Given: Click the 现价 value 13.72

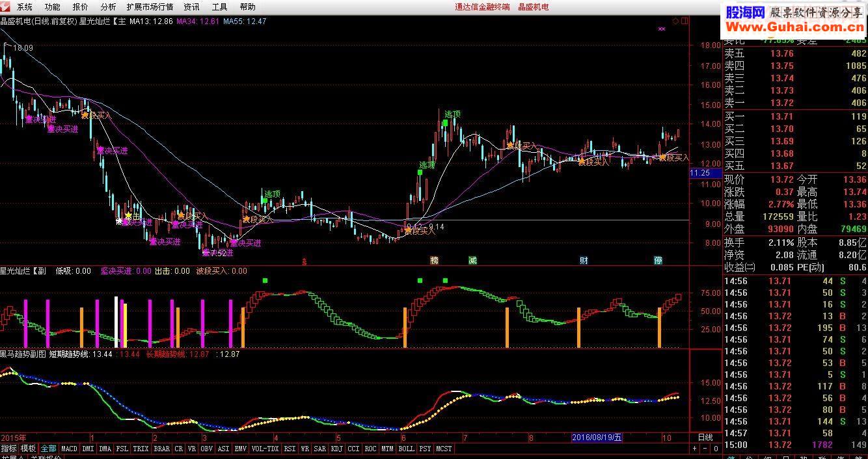Looking at the screenshot, I should pyautogui.click(x=781, y=179).
